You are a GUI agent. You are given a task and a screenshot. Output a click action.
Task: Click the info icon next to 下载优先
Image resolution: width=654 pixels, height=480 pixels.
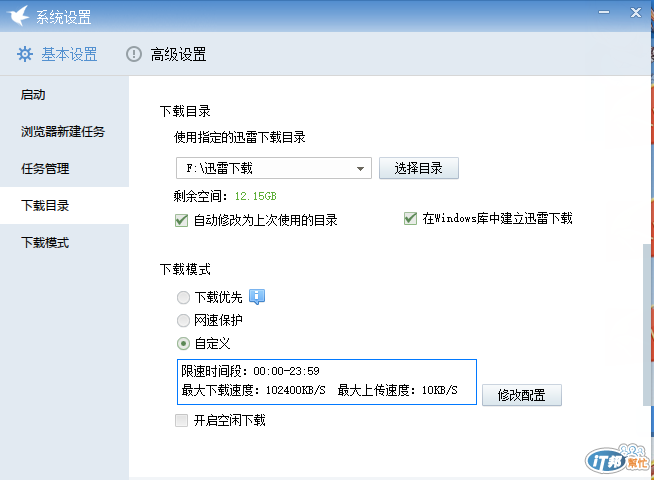[x=257, y=297]
